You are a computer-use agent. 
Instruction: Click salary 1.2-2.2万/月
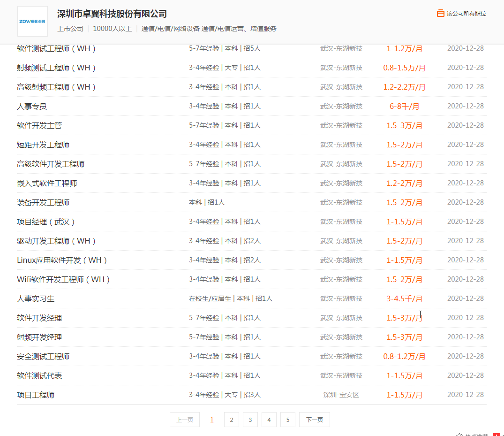coord(404,87)
